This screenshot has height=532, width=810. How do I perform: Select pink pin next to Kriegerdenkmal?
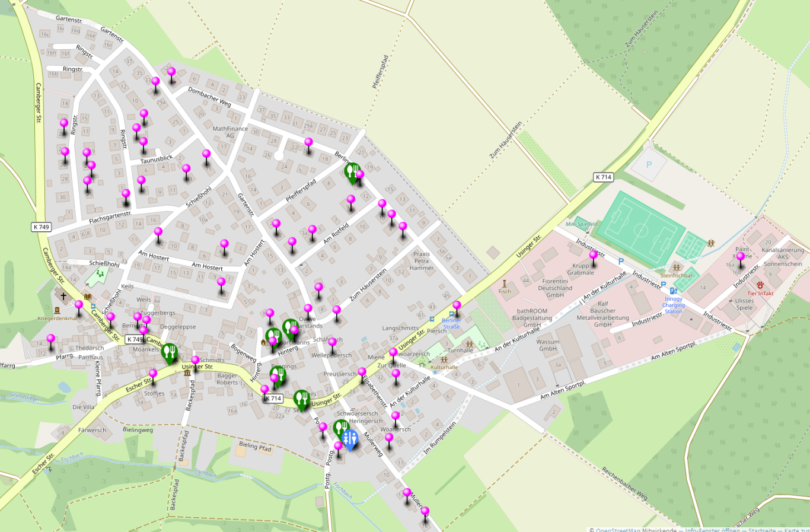pos(79,305)
